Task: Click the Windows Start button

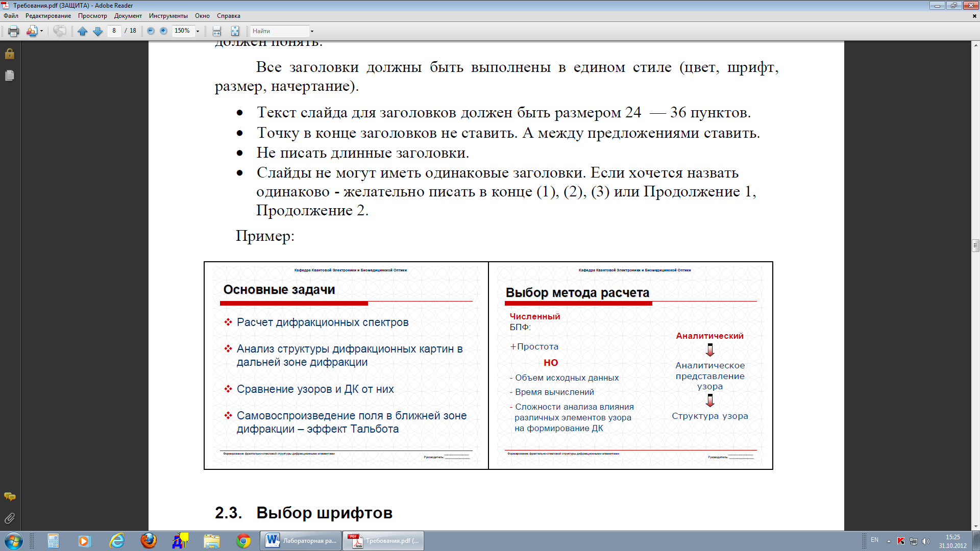Action: [14, 541]
